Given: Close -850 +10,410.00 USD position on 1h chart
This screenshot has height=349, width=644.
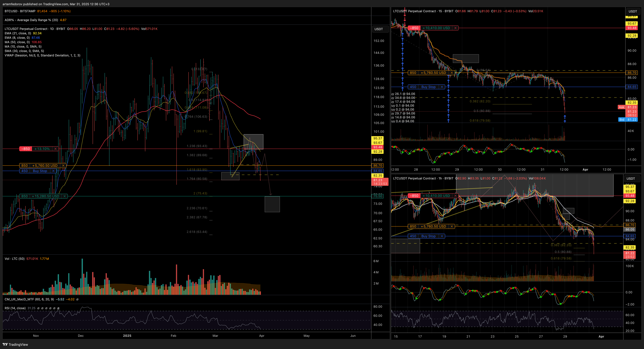Looking at the screenshot, I should 455,196.
